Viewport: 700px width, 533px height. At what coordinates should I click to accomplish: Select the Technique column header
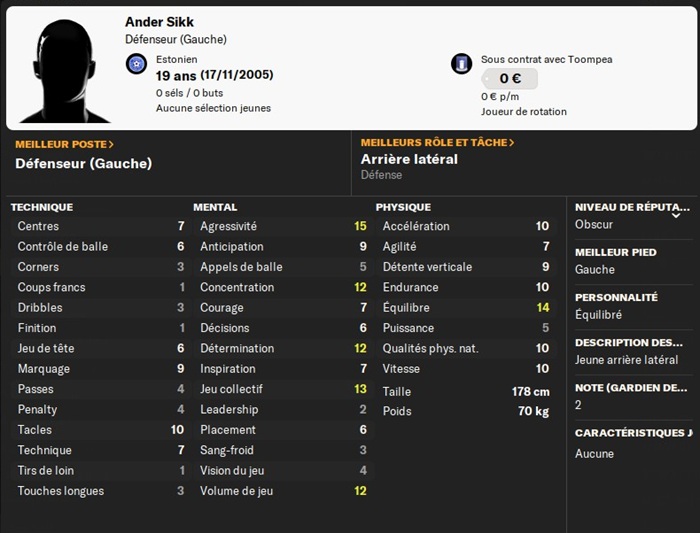click(42, 207)
